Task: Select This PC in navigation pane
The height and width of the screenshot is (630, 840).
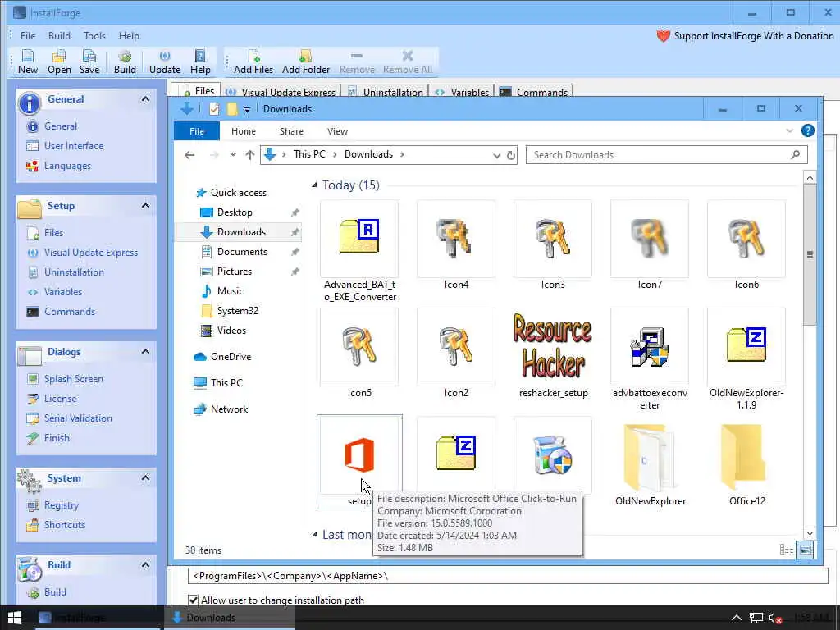Action: (x=226, y=383)
